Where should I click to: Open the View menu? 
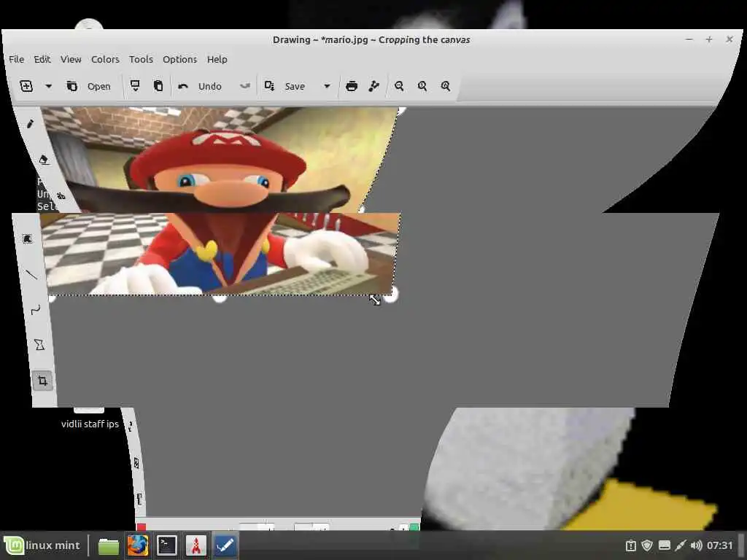point(71,60)
